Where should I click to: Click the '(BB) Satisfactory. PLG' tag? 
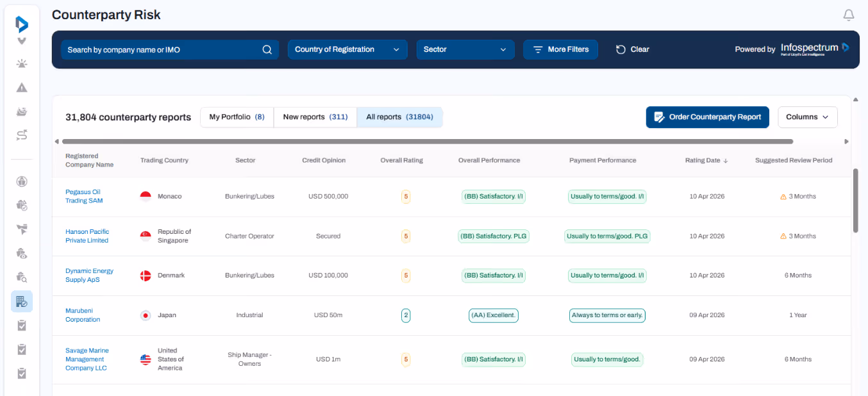(x=493, y=236)
